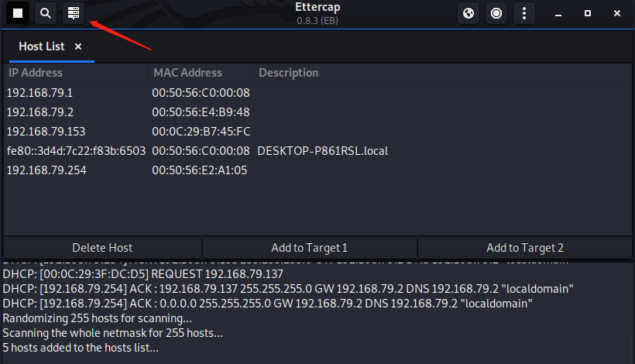Click the Description column header
Image resolution: width=635 pixels, height=364 pixels.
pos(288,73)
